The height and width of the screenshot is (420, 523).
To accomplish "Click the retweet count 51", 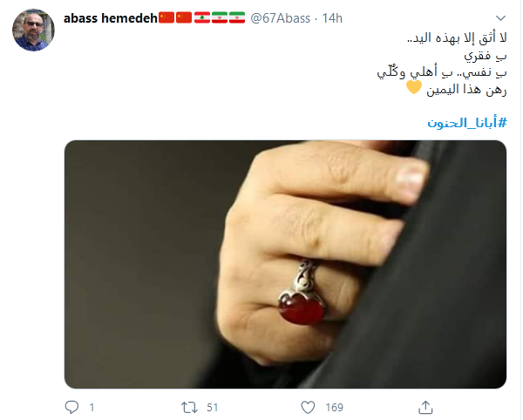I will click(212, 407).
